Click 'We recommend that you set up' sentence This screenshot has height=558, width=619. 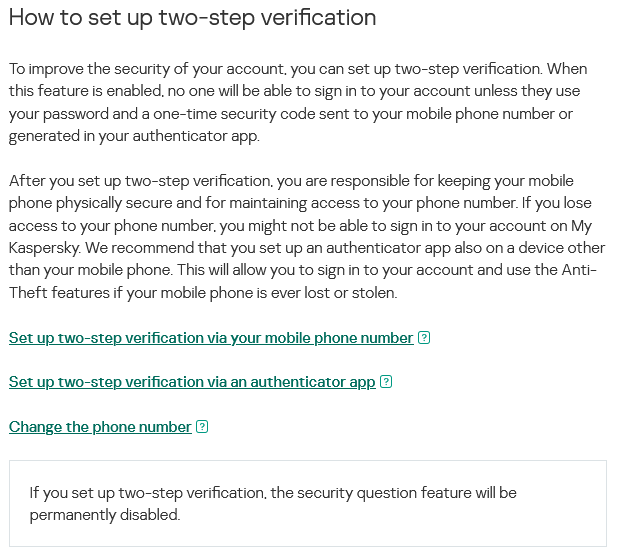point(195,248)
